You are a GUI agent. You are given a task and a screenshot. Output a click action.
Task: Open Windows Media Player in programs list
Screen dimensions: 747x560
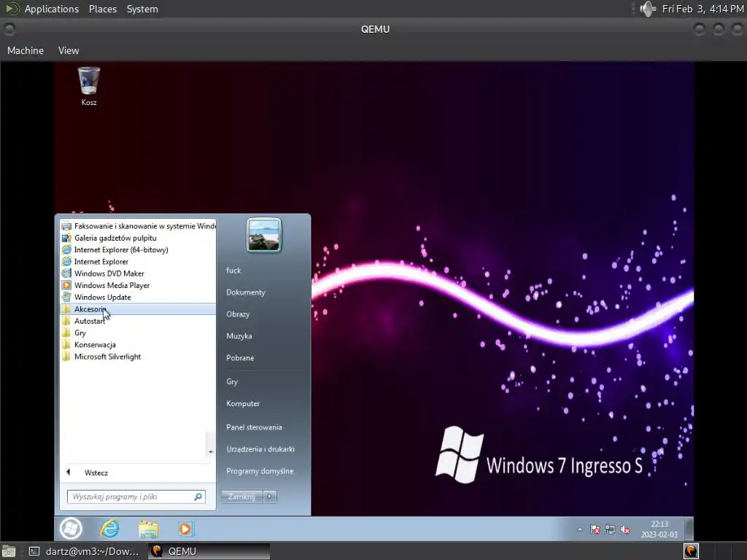138,285
